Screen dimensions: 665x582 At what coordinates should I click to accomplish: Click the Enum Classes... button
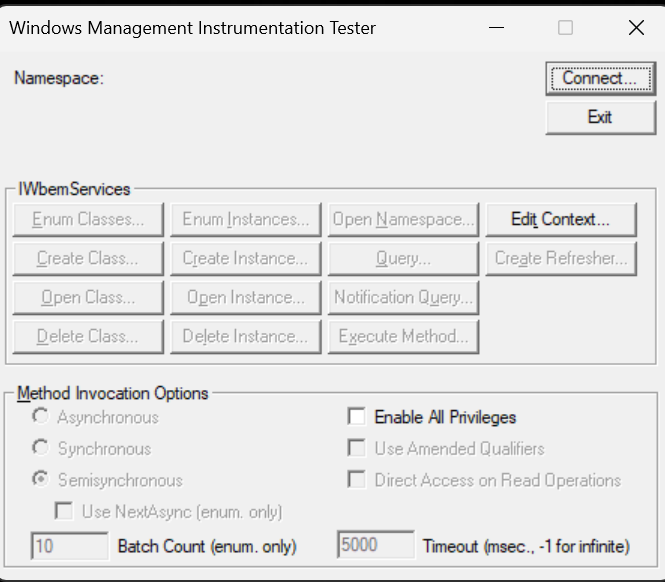point(88,220)
